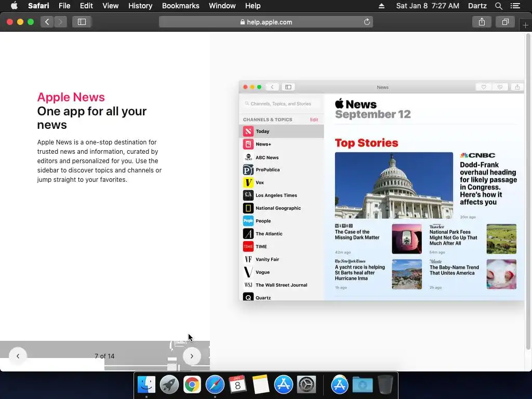Open the View menu
This screenshot has height=399, width=532.
(x=111, y=6)
